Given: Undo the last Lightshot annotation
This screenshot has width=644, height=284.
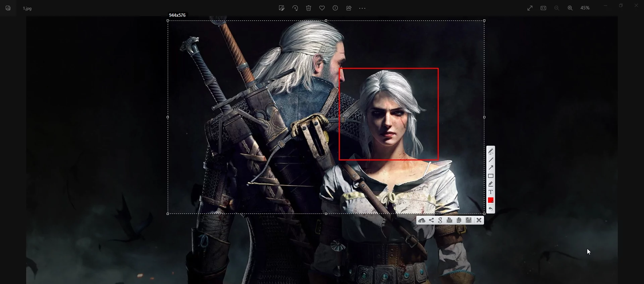Looking at the screenshot, I should (x=491, y=209).
